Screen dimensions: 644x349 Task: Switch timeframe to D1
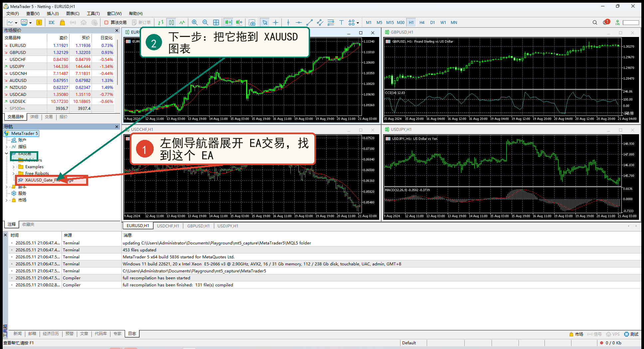tap(432, 22)
